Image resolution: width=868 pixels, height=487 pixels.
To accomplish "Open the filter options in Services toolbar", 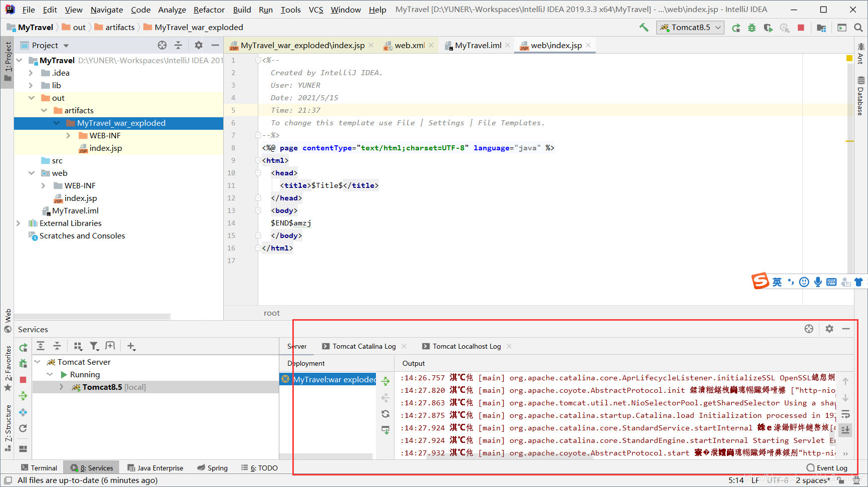I will point(94,346).
